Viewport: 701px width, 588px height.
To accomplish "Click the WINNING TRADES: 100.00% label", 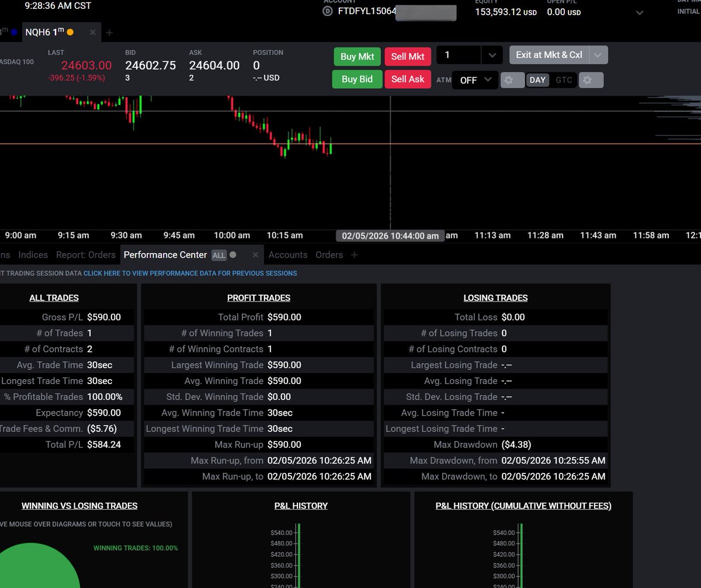I will [136, 548].
